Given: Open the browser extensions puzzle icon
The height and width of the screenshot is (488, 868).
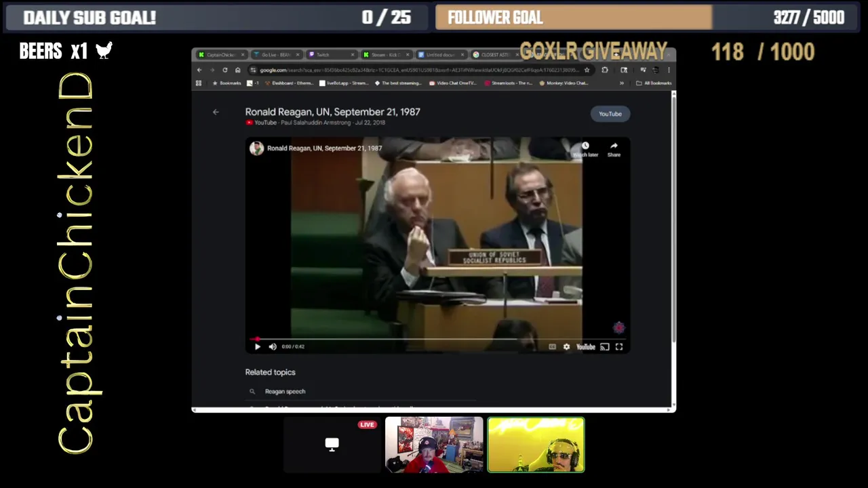Looking at the screenshot, I should 605,70.
